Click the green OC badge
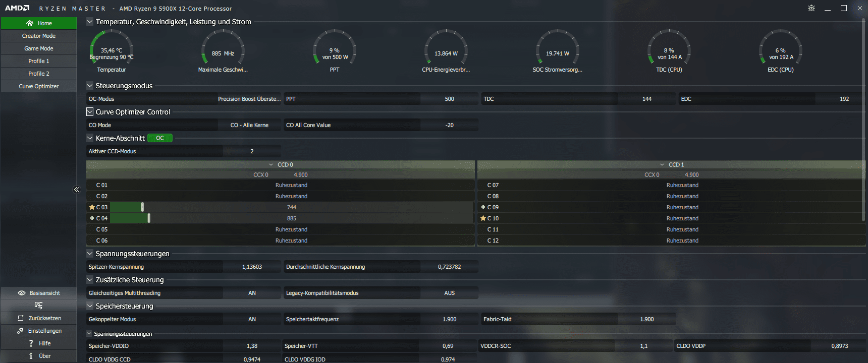This screenshot has width=868, height=363. tap(160, 138)
